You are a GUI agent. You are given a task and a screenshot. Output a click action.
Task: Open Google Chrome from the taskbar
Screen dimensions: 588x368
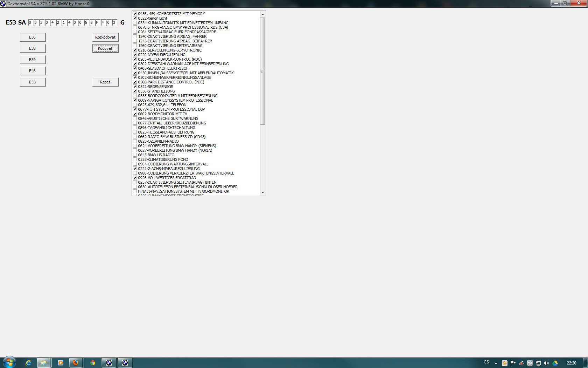pyautogui.click(x=93, y=363)
